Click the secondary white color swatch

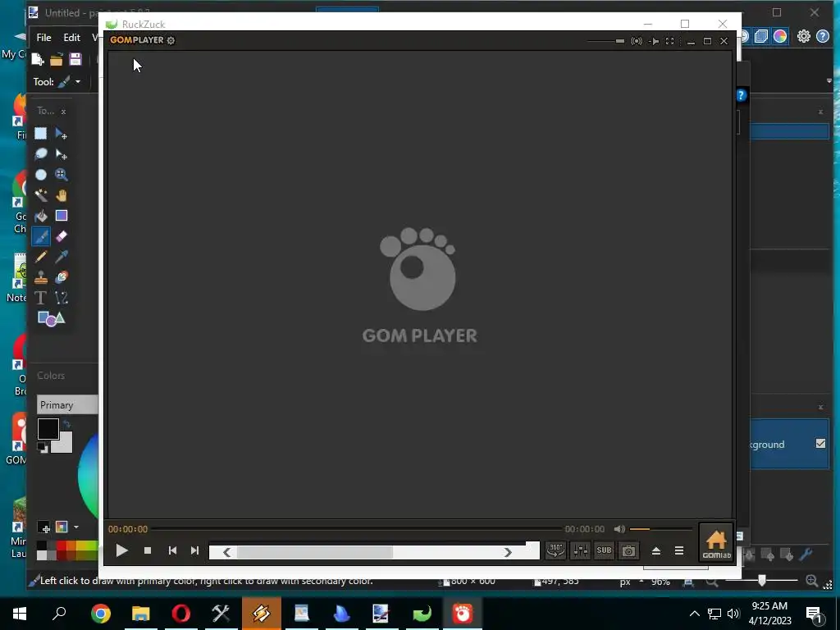point(63,445)
